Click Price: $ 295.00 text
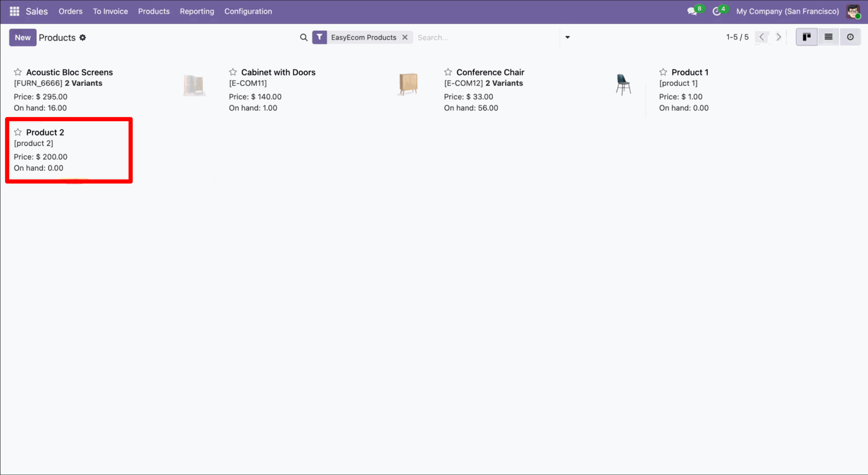868x475 pixels. click(41, 97)
